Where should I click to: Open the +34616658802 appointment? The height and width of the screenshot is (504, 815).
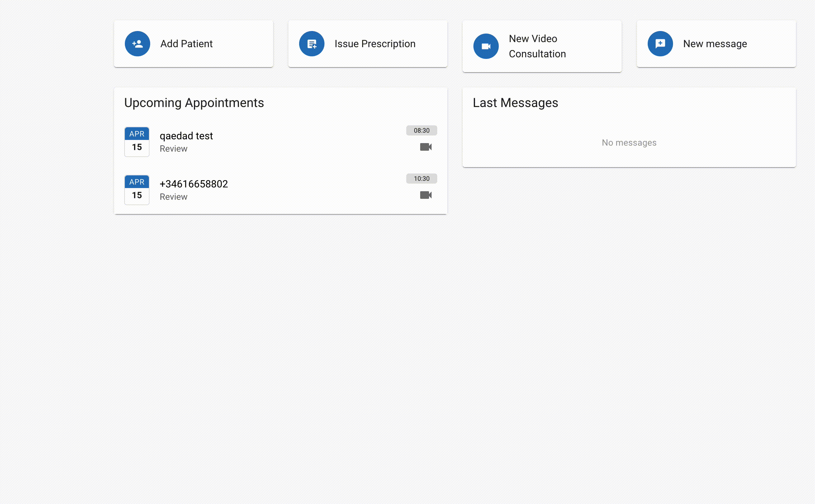280,190
